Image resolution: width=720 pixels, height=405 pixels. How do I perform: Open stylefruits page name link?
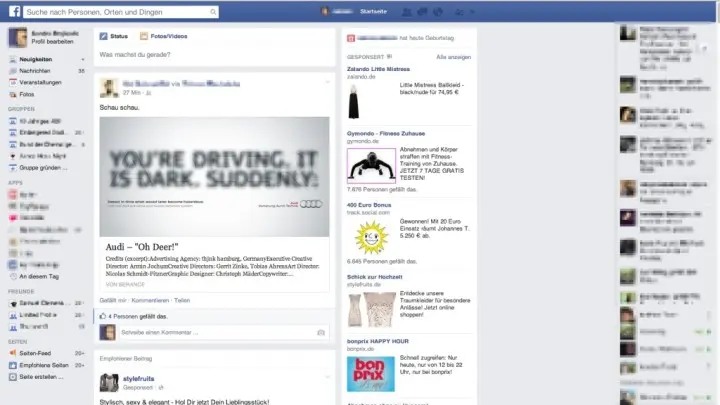(139, 379)
